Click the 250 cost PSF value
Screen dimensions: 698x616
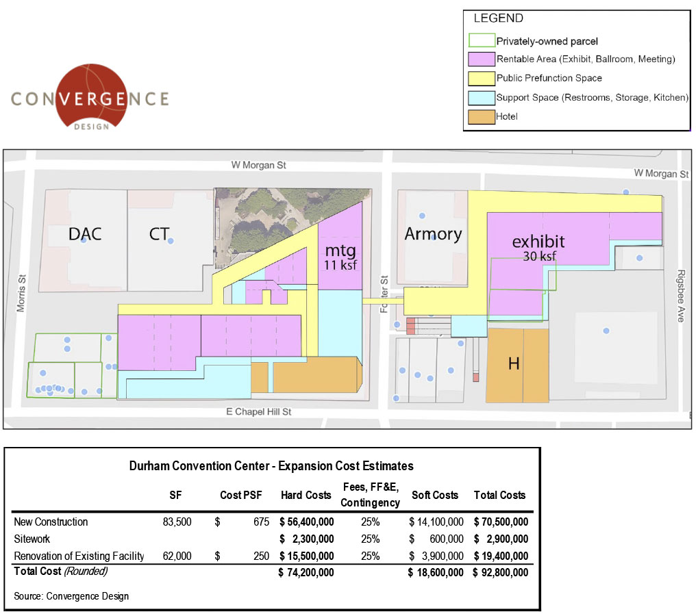pos(261,556)
